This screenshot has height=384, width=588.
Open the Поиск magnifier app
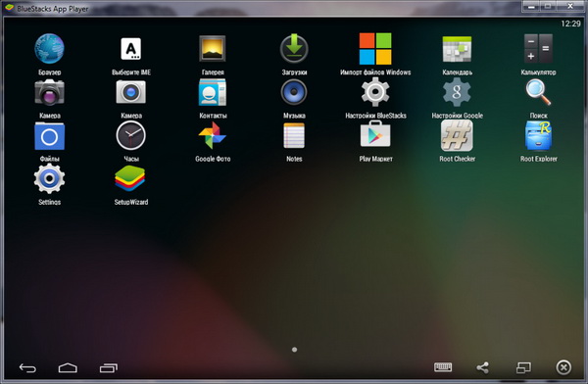[x=538, y=93]
